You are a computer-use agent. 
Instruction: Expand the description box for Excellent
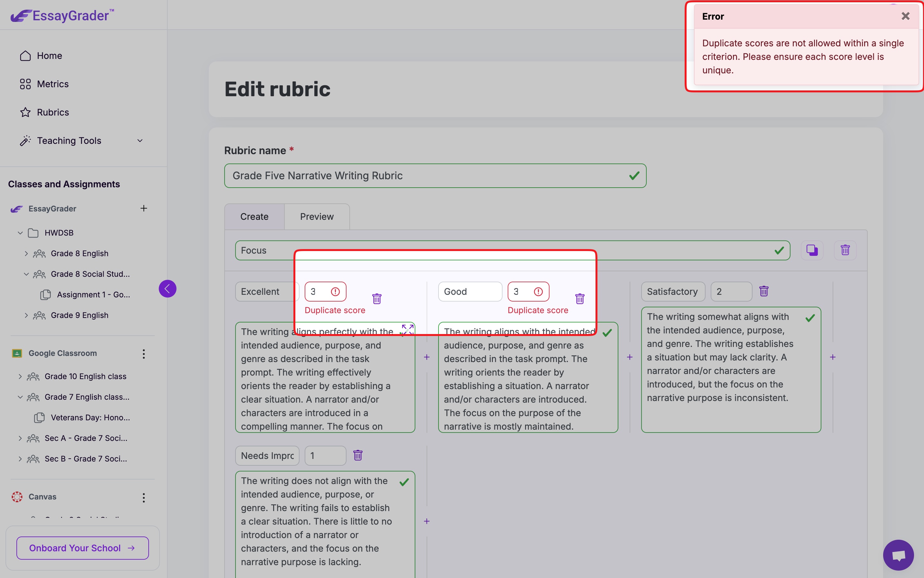pos(407,329)
